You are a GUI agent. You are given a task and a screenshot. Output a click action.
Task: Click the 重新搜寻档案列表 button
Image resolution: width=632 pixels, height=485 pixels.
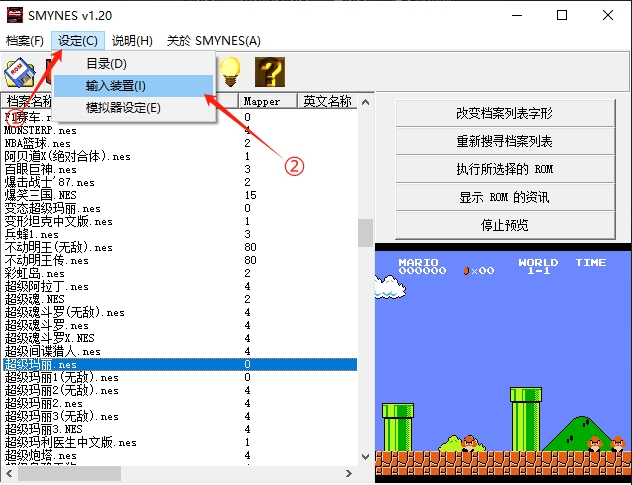click(505, 141)
